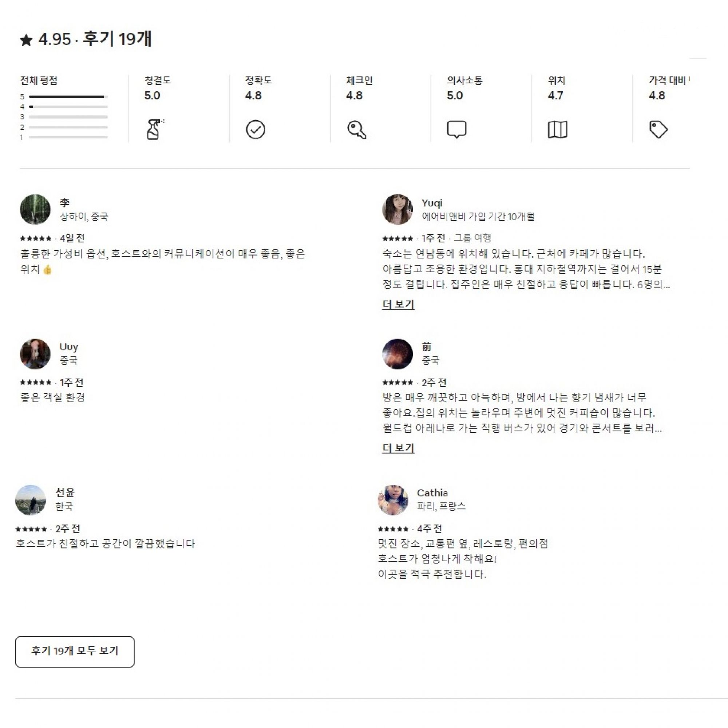The image size is (728, 728).
Task: Open all reviews via 후기 19개 모두 보기
Action: (75, 652)
